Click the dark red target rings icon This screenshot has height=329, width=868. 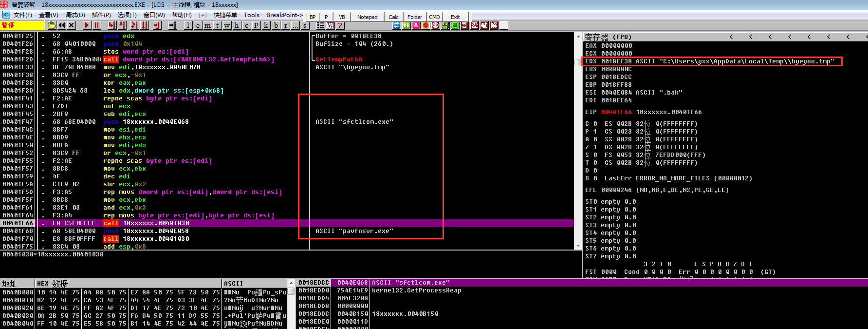tap(436, 25)
